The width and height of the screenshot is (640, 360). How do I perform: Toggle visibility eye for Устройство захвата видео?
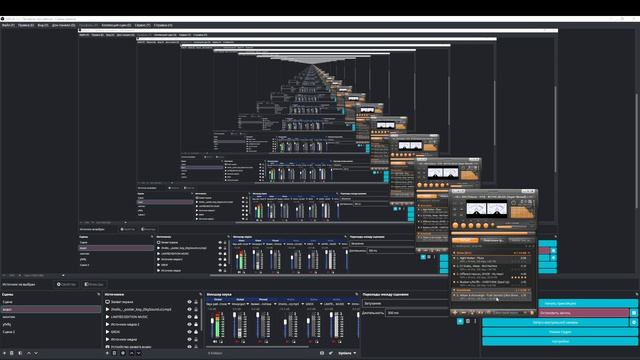(x=189, y=347)
